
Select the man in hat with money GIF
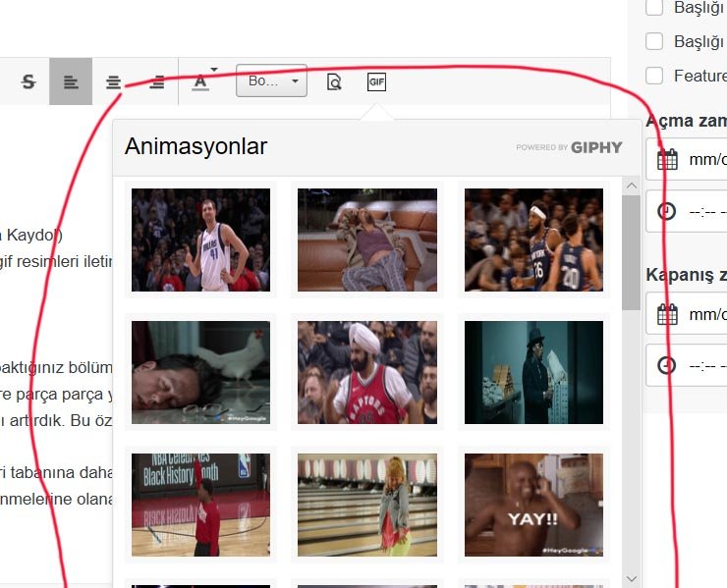533,373
